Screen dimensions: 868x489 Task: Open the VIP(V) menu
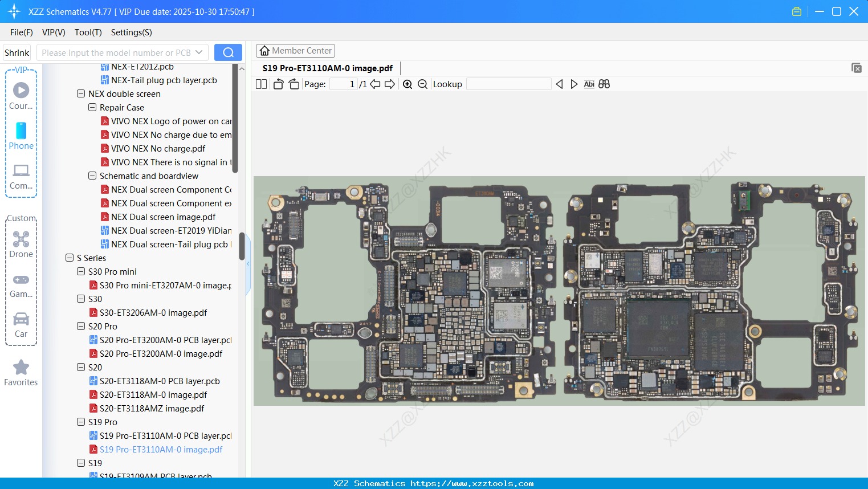coord(54,32)
